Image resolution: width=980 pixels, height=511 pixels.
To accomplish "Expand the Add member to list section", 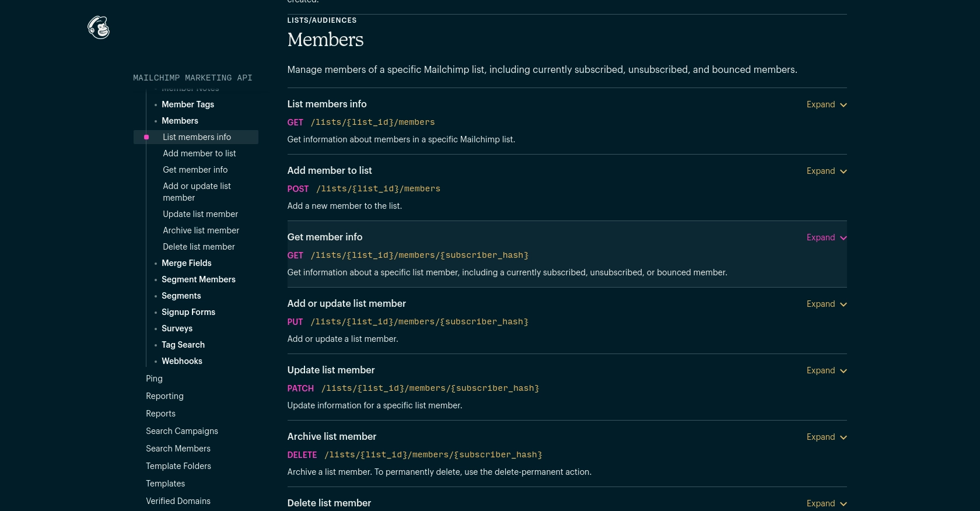I will pos(827,171).
